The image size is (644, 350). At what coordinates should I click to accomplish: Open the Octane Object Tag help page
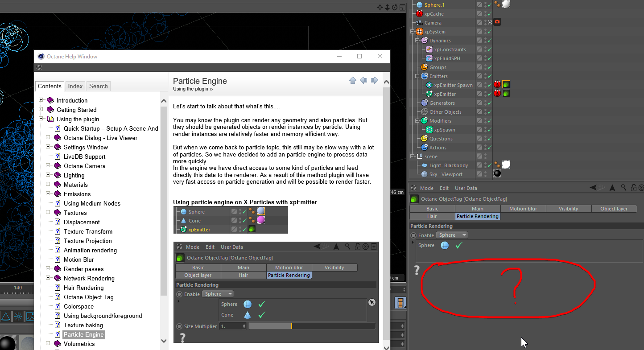[x=88, y=297]
